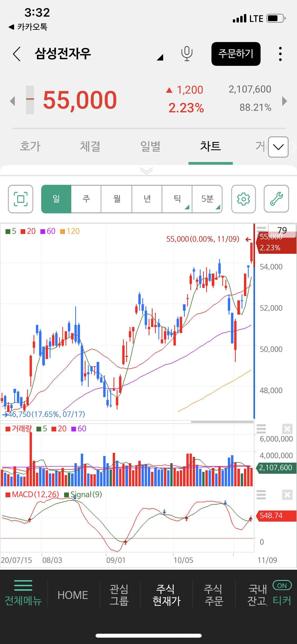Go to HOME in bottom bar

73,595
